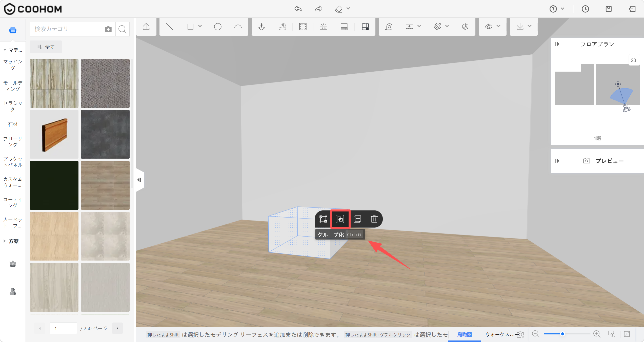
Task: Select the follow-me sweep tool icon
Action: coord(282,27)
